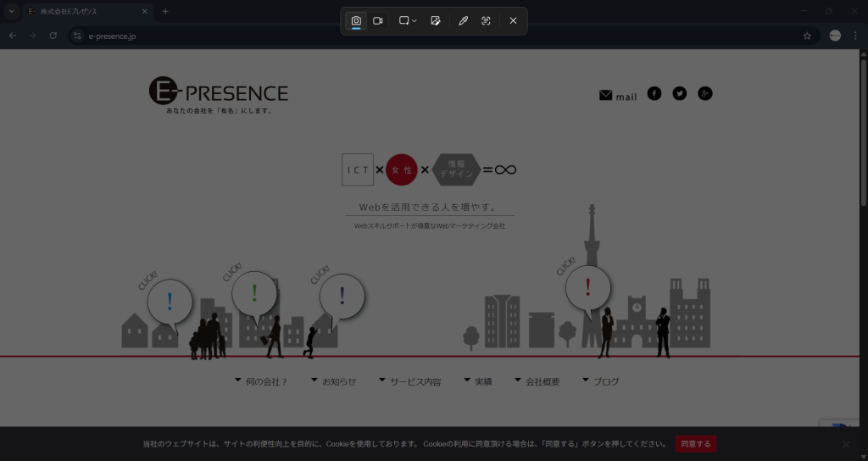Image resolution: width=868 pixels, height=461 pixels.
Task: Select screenshot capture mode camera icon
Action: point(356,21)
